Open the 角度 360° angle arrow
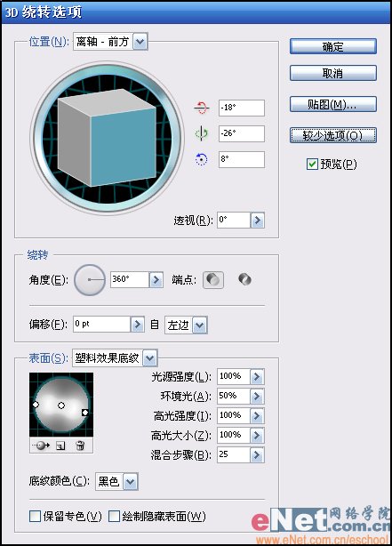The image size is (392, 546). point(156,279)
